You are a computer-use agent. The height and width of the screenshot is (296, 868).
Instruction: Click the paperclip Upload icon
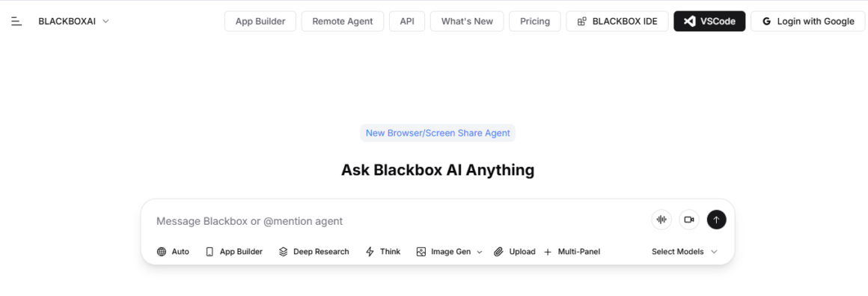tap(498, 252)
